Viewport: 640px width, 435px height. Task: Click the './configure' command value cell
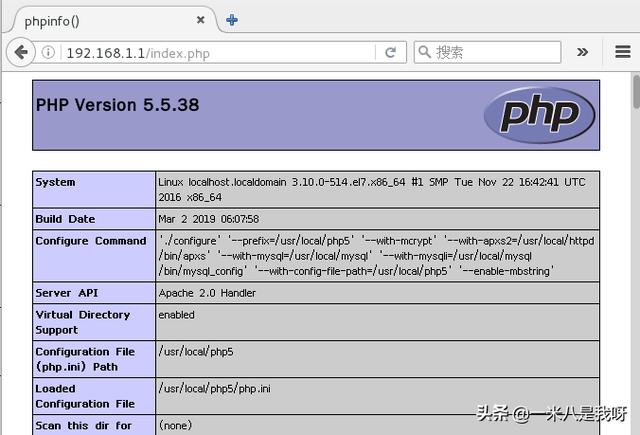click(x=377, y=256)
